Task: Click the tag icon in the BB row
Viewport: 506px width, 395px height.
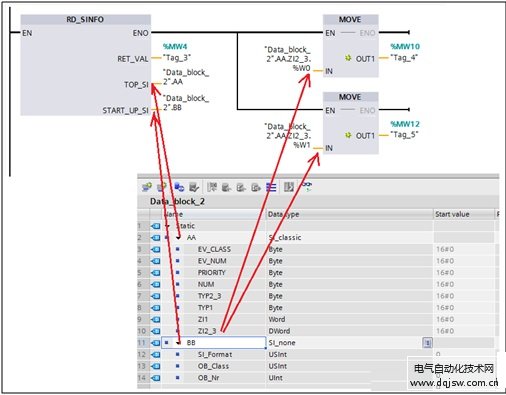Action: click(155, 343)
